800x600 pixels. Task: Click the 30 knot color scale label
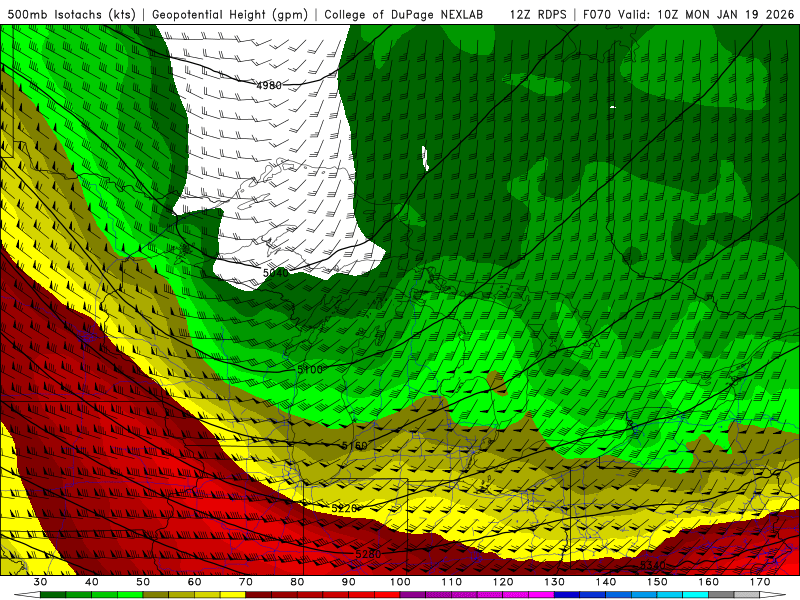pos(40,582)
